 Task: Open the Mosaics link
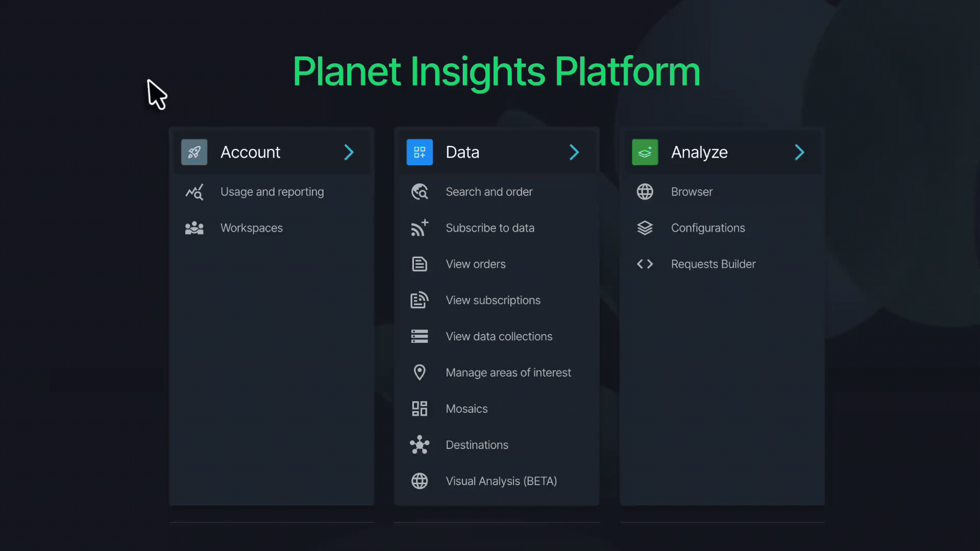pyautogui.click(x=467, y=409)
